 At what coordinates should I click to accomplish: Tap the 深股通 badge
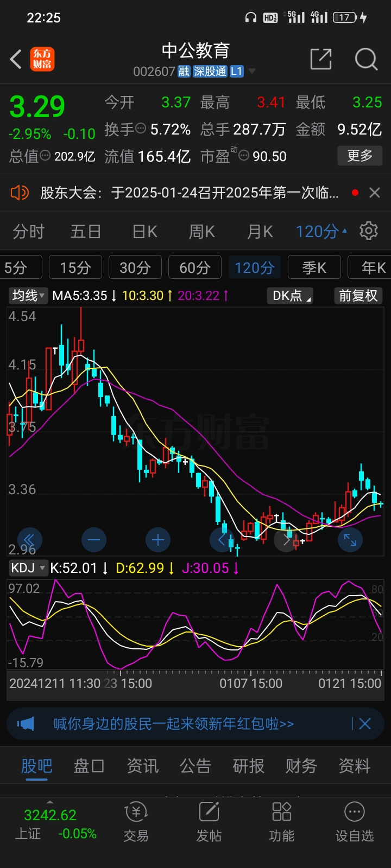point(210,72)
